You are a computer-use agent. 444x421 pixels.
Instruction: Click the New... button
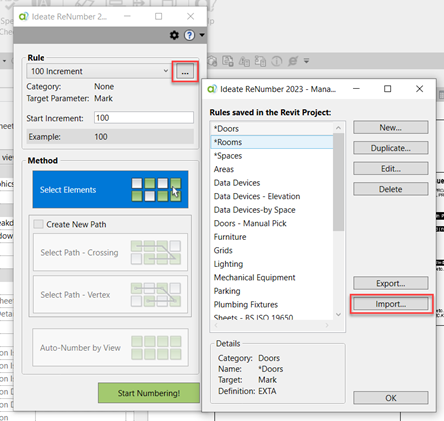(391, 127)
